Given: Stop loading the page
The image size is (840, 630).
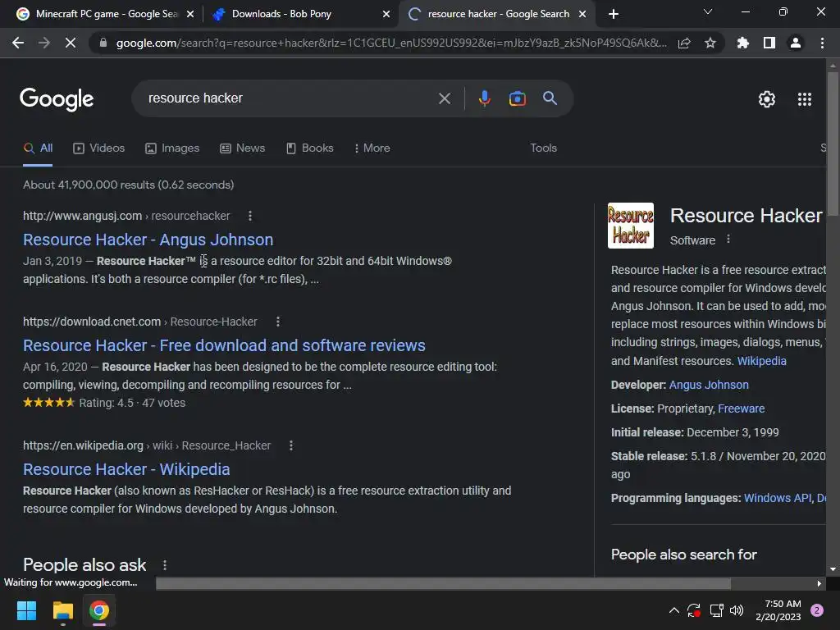Looking at the screenshot, I should [71, 43].
